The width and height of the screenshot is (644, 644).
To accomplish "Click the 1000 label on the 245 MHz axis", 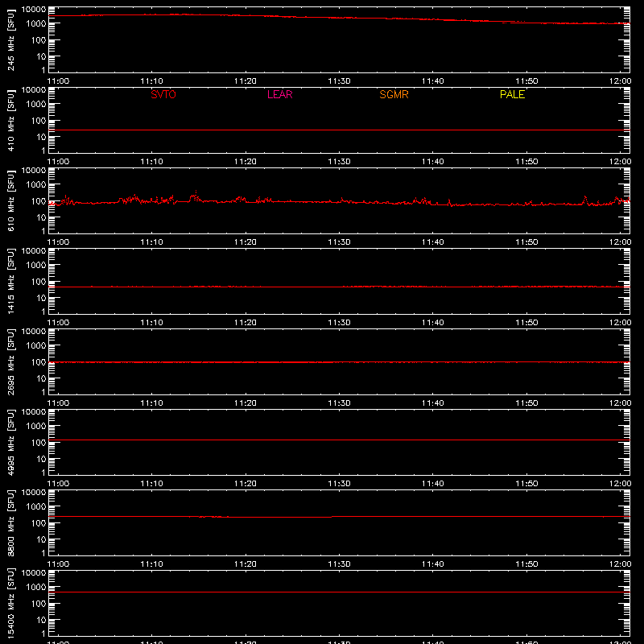I will pos(36,23).
